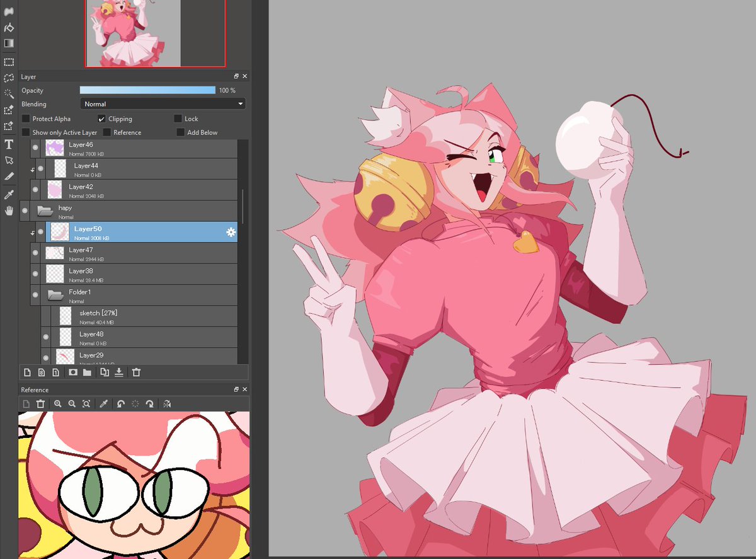Screen dimensions: 756x559
Task: Add a new layer mask
Action: coord(73,372)
